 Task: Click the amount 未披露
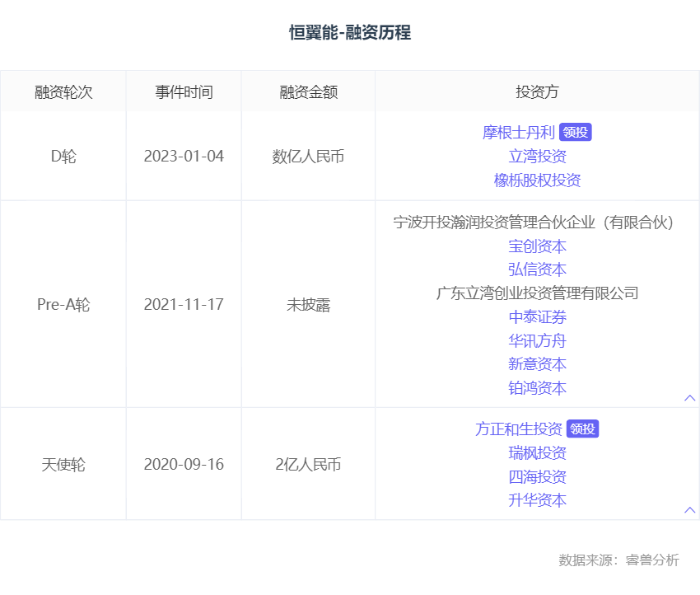[309, 305]
